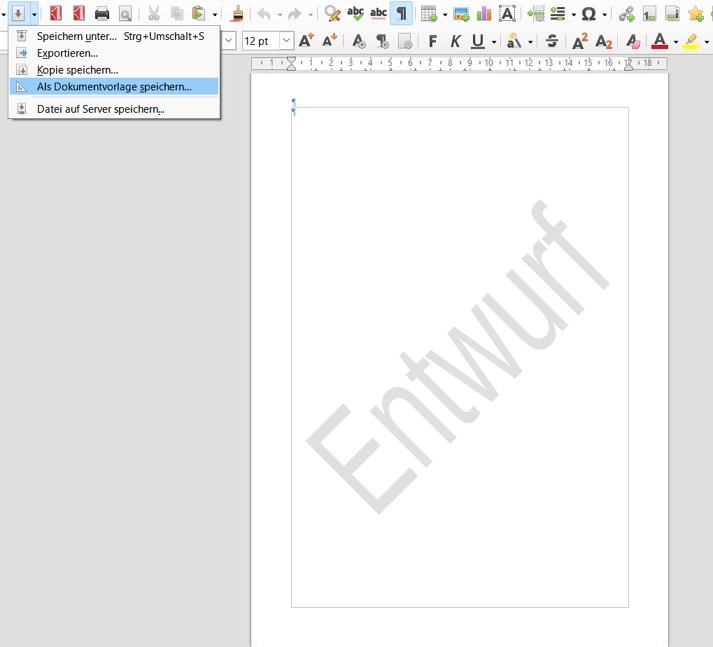Screen dimensions: 713x647
Task: Click the Copy icon
Action: (x=176, y=14)
